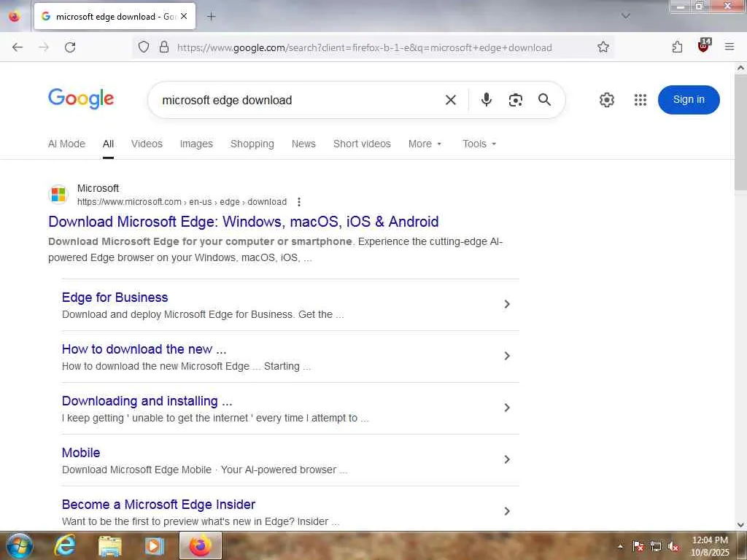Open the Download Microsoft Edge result link

coord(243,222)
